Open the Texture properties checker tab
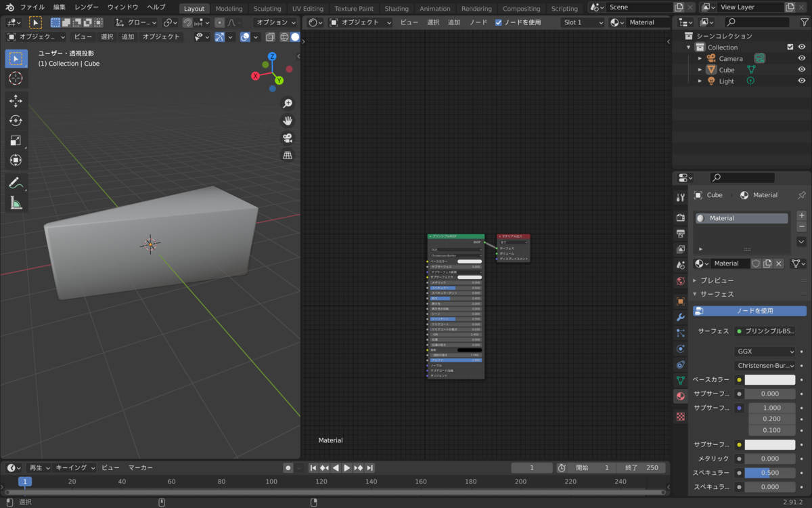 point(681,417)
